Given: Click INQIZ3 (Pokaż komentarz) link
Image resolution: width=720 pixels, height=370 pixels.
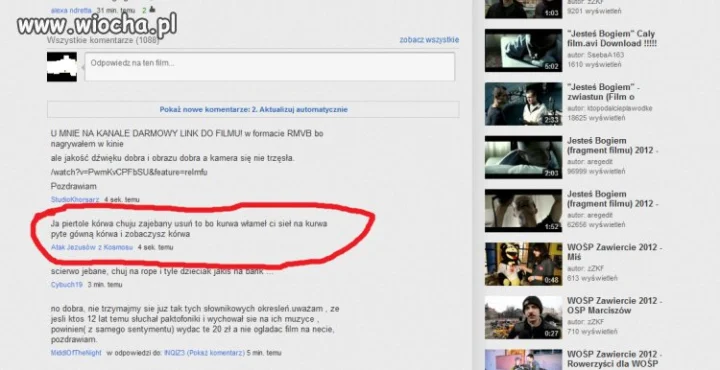Looking at the screenshot, I should coord(204,353).
